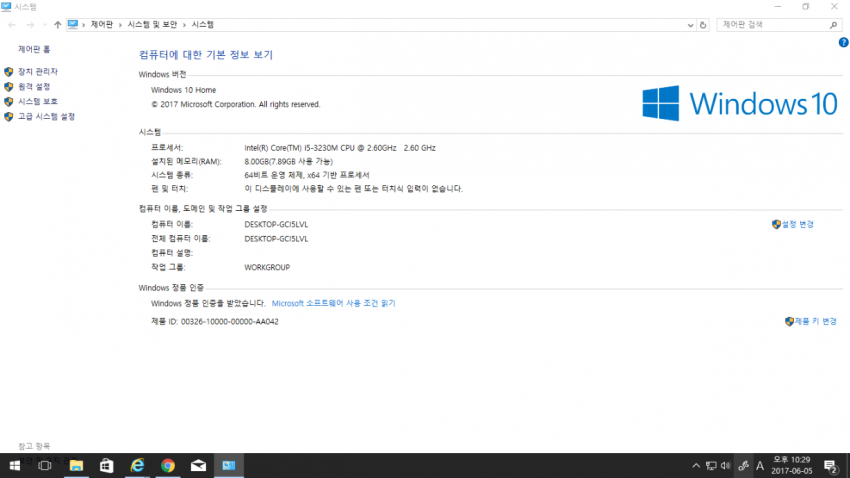This screenshot has height=478, width=850.
Task: Select the Intel Core i5-3230M processor text
Action: [x=340, y=147]
